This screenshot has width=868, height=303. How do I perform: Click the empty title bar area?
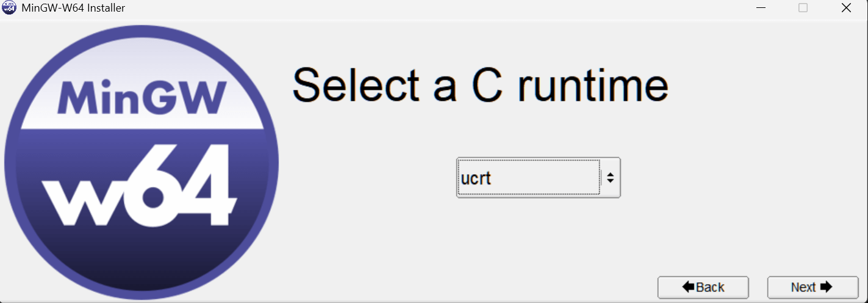pyautogui.click(x=427, y=9)
